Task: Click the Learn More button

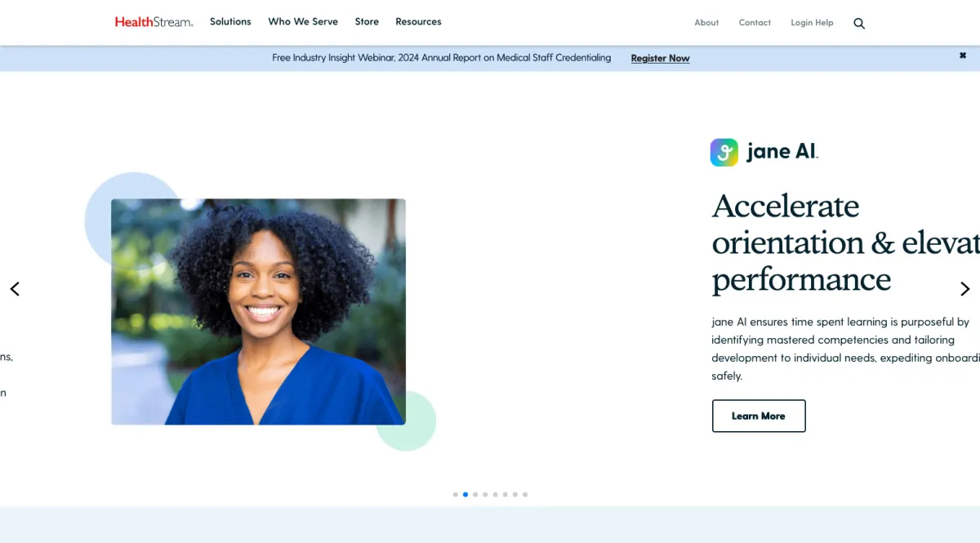Action: point(759,416)
